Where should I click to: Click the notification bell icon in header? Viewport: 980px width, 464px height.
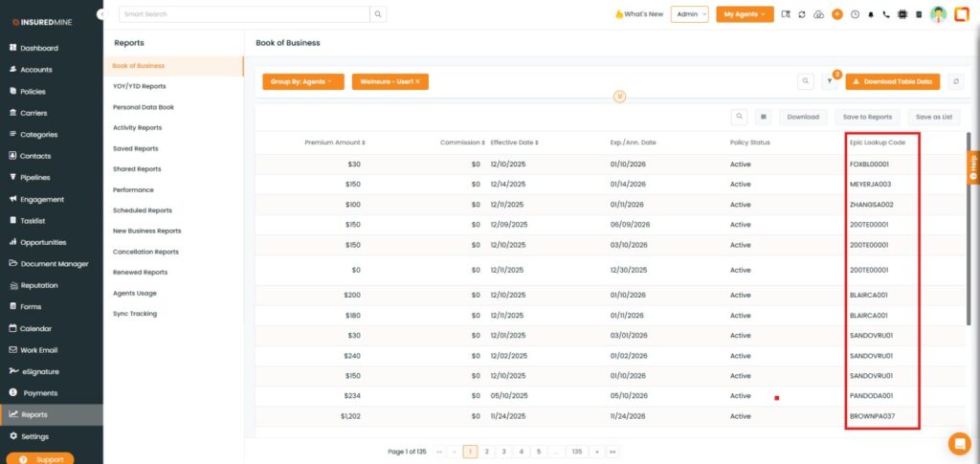pyautogui.click(x=870, y=14)
